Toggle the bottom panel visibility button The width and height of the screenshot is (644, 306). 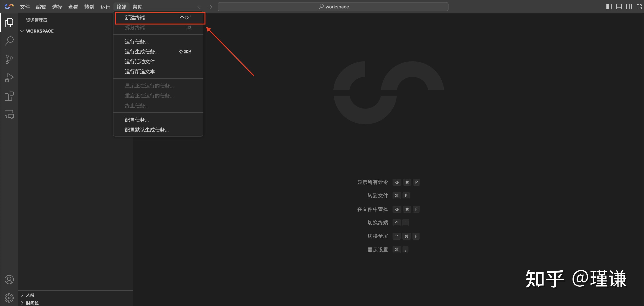pyautogui.click(x=619, y=7)
